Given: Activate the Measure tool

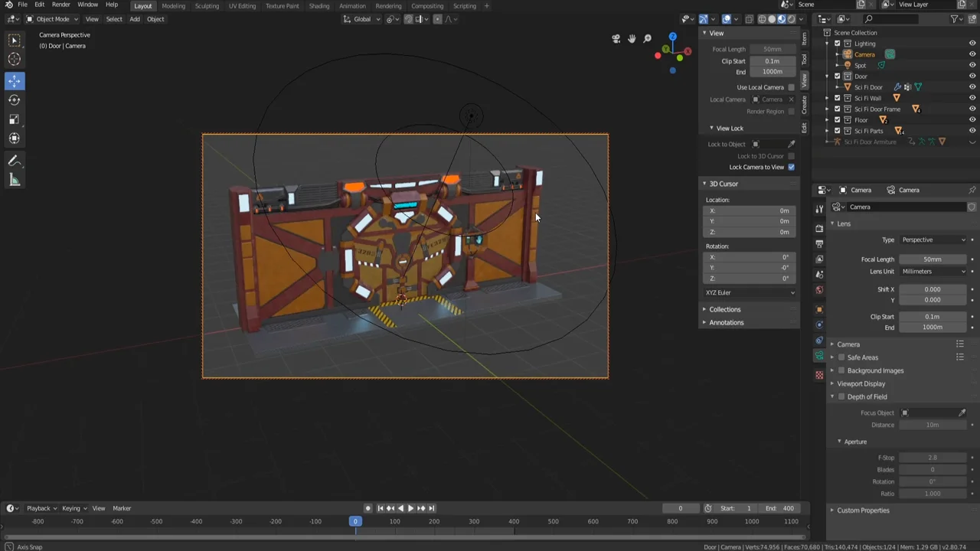Looking at the screenshot, I should pos(14,180).
